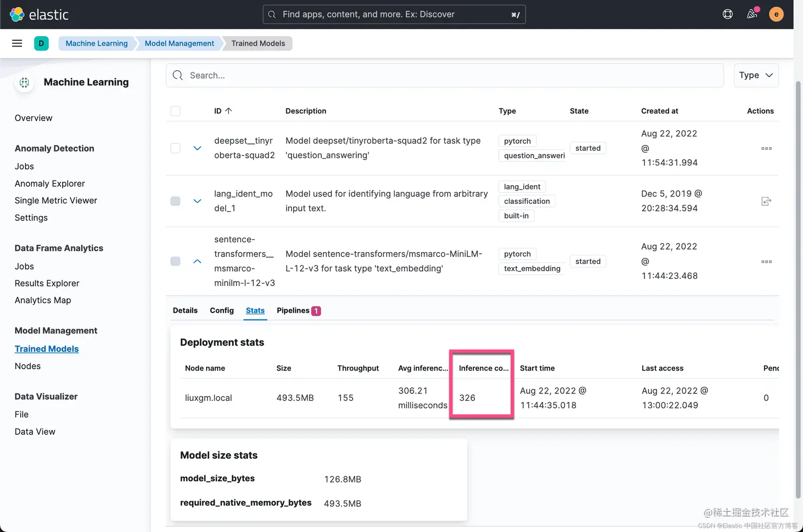Open the Pipelines tab

coord(298,311)
